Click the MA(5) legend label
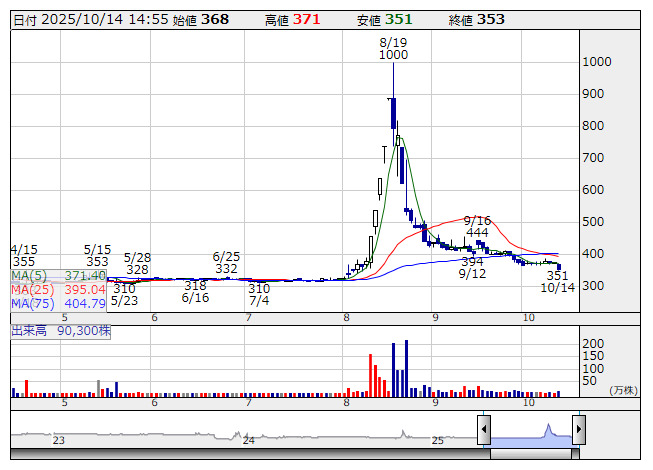Image resolution: width=653 pixels, height=470 pixels. 59,275
